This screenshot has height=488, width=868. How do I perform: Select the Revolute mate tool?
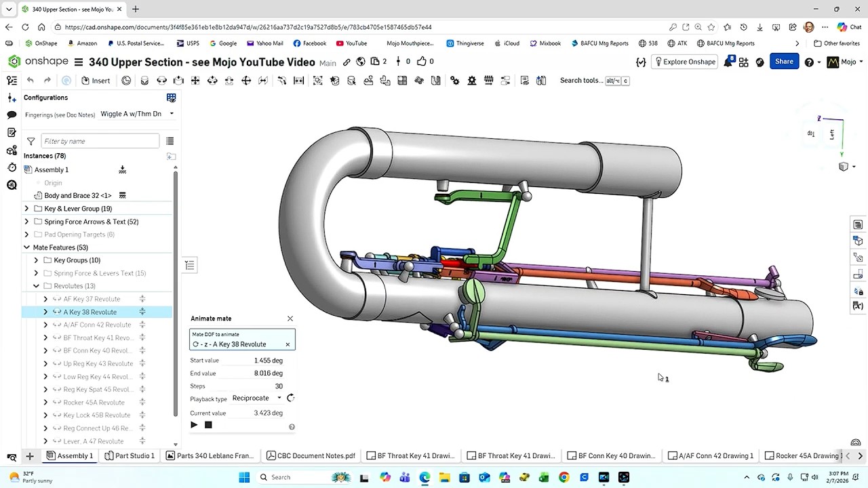pos(161,80)
